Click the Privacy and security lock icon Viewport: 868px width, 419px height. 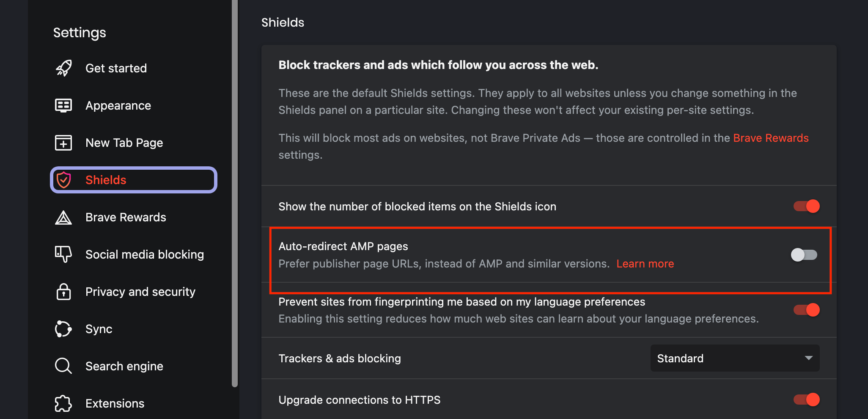coord(63,292)
